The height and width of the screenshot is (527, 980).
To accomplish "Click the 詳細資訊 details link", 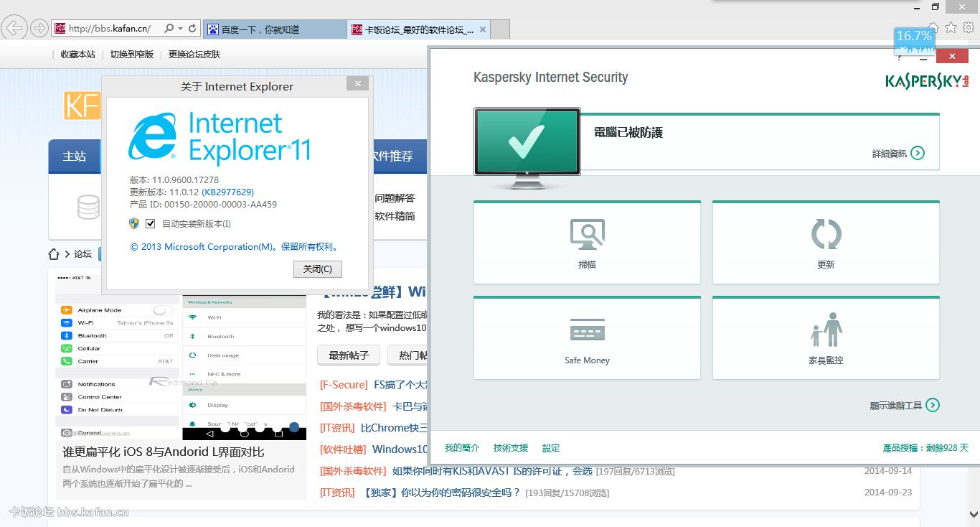I will 890,154.
